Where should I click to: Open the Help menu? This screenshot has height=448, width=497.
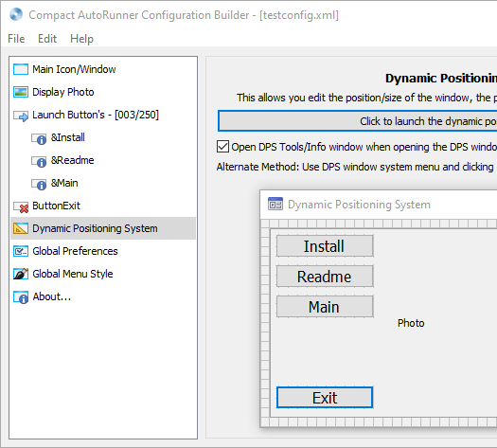81,39
